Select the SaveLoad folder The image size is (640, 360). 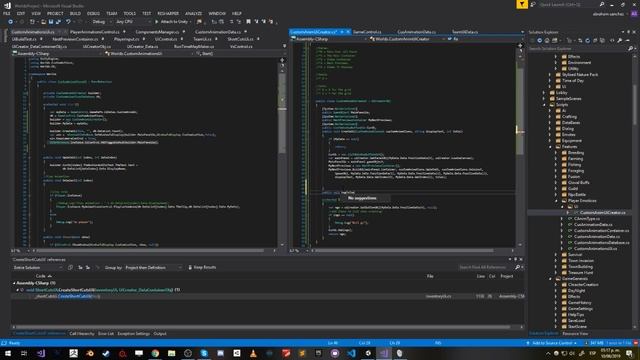576,321
